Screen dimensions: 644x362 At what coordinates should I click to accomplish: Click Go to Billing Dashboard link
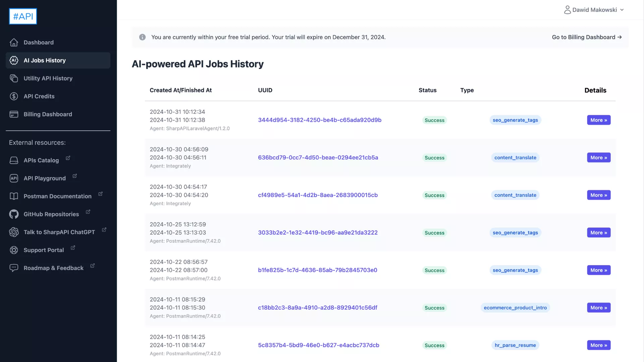(587, 37)
